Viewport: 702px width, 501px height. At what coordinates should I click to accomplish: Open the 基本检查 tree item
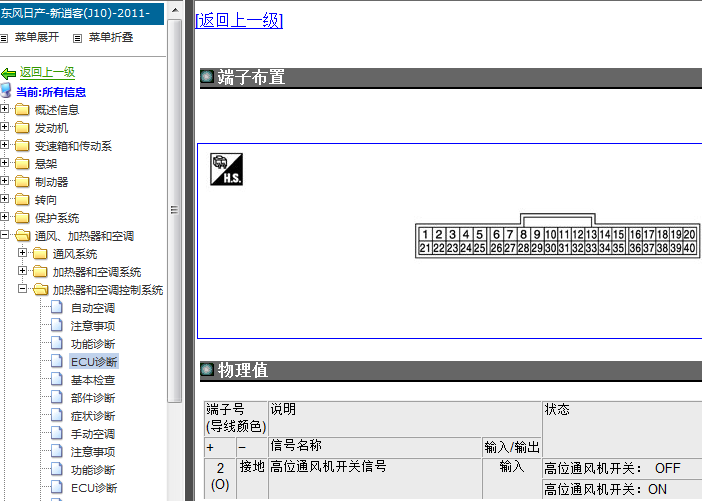93,380
